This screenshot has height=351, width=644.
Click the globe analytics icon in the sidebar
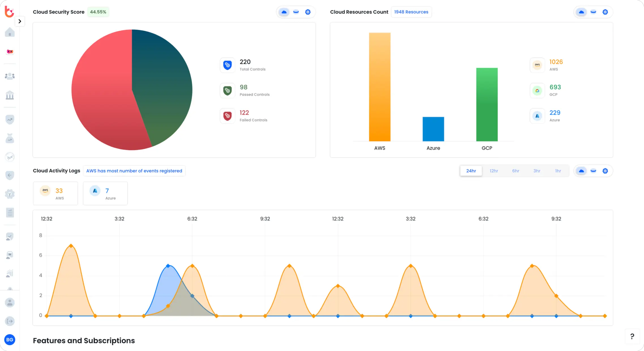coord(10,157)
